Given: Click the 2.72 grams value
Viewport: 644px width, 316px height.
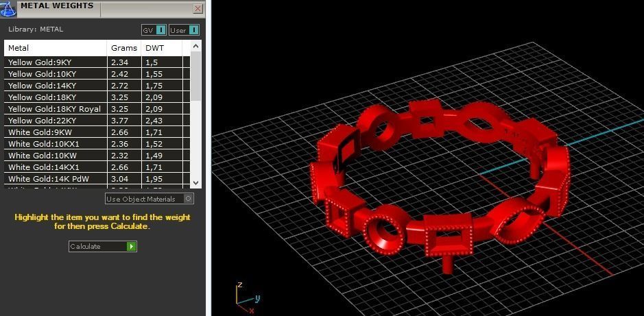Looking at the screenshot, I should tap(119, 86).
